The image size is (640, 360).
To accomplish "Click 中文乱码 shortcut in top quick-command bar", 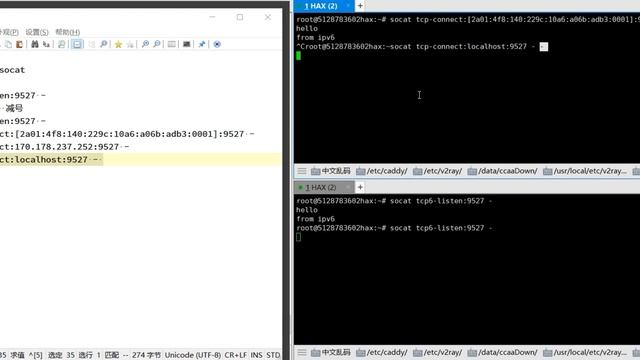I will (331, 171).
